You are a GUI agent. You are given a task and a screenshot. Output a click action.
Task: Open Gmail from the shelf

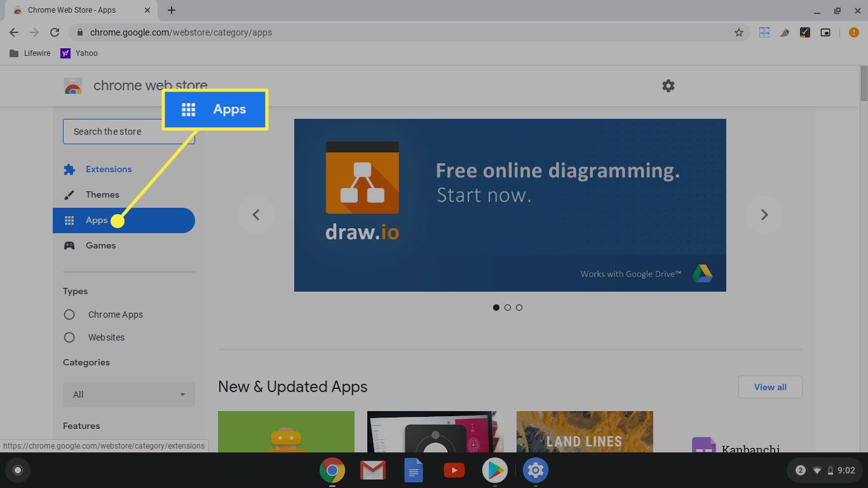pos(372,470)
